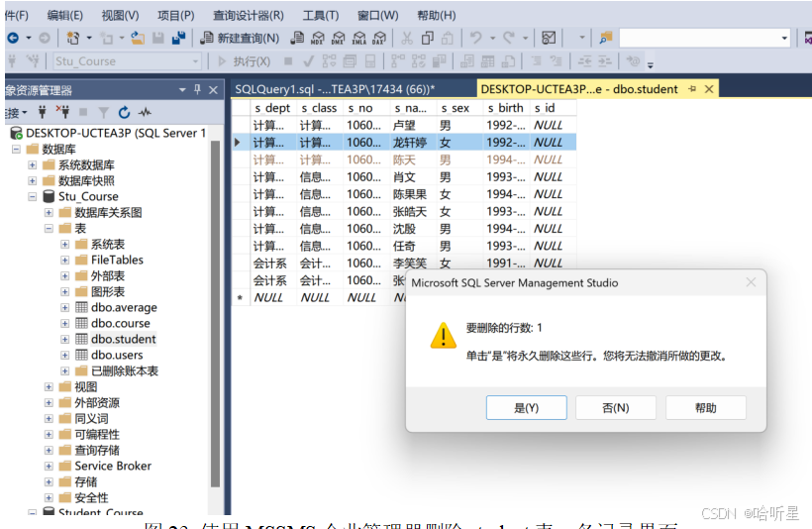The width and height of the screenshot is (812, 529).
Task: Expand the dbo.course table node
Action: tap(64, 323)
